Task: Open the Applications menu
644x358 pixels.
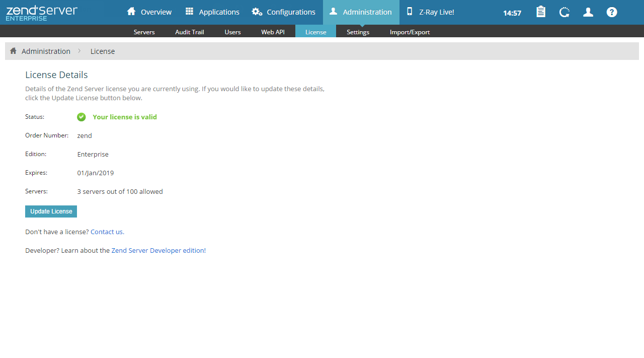Action: 212,12
